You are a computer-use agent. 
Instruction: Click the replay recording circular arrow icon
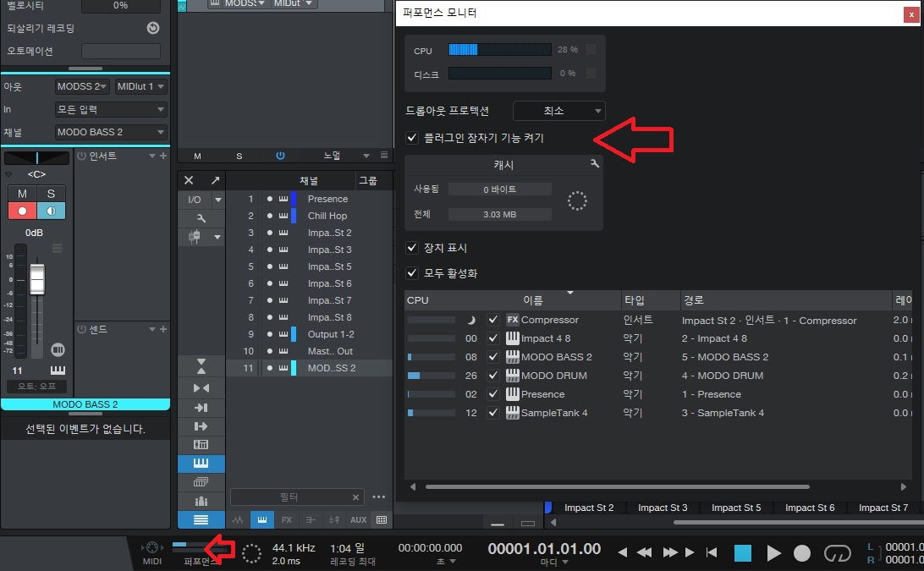point(153,28)
